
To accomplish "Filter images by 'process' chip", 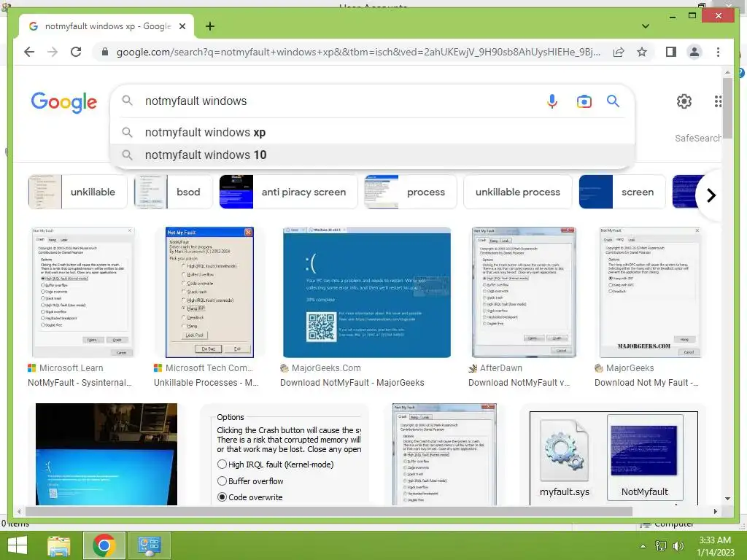I will pos(410,192).
